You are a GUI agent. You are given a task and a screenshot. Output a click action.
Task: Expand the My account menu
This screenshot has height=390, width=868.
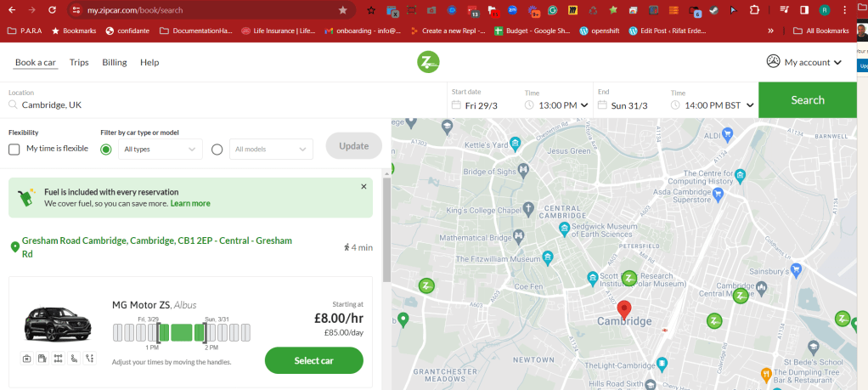tap(803, 62)
